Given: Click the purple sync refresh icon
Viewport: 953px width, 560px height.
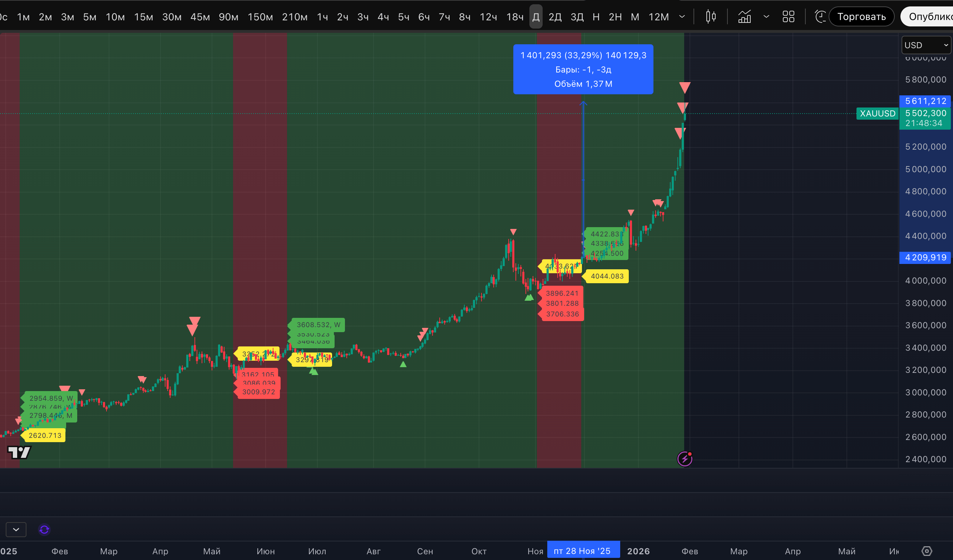Looking at the screenshot, I should [44, 529].
